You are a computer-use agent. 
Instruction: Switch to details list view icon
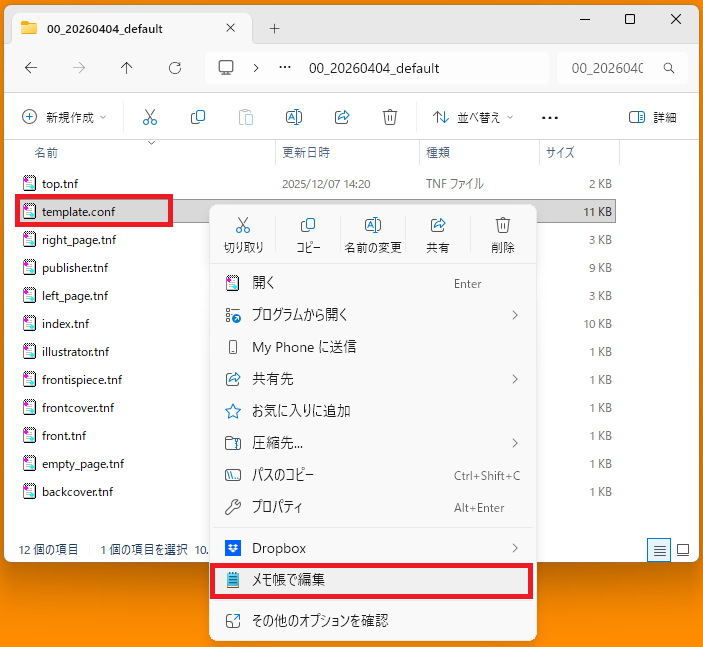659,550
